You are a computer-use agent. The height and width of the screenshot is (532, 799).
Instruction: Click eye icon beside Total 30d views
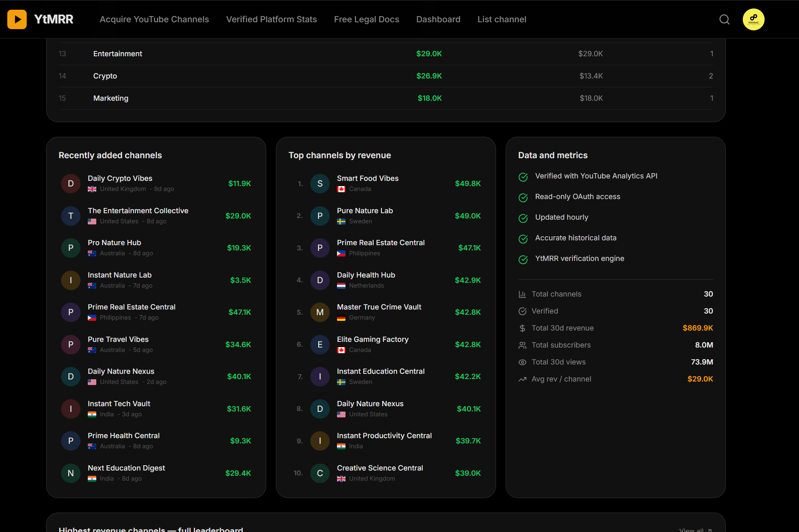522,362
